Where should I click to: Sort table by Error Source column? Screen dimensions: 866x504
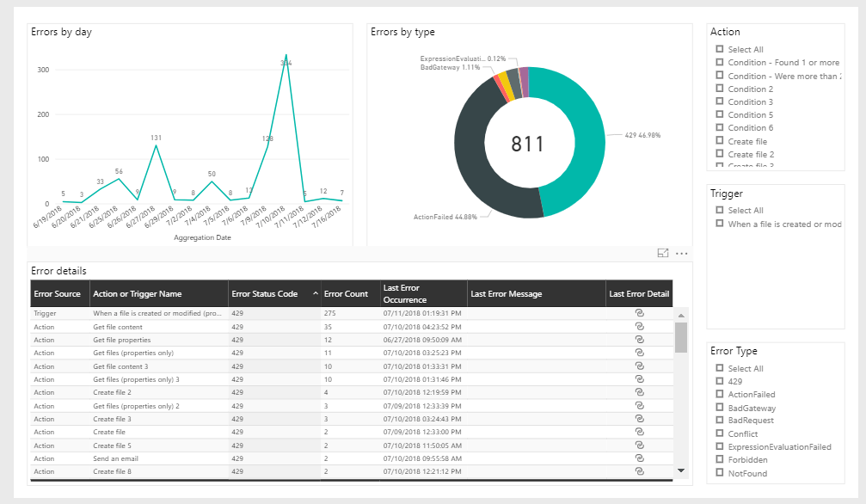click(x=59, y=293)
